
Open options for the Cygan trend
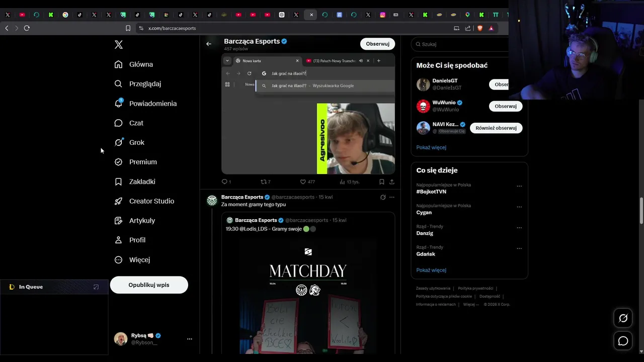pyautogui.click(x=519, y=207)
